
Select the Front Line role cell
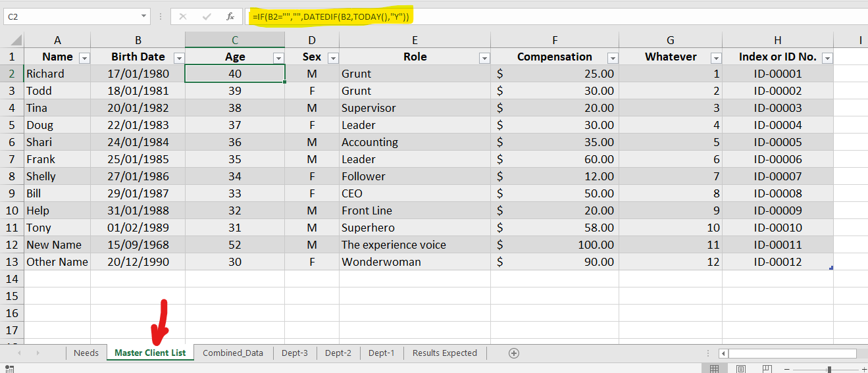point(415,211)
